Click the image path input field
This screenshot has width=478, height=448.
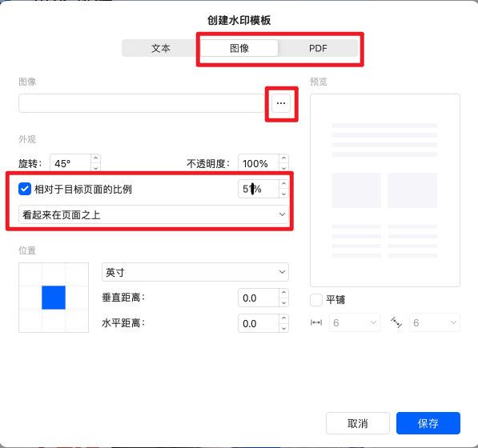(x=142, y=103)
